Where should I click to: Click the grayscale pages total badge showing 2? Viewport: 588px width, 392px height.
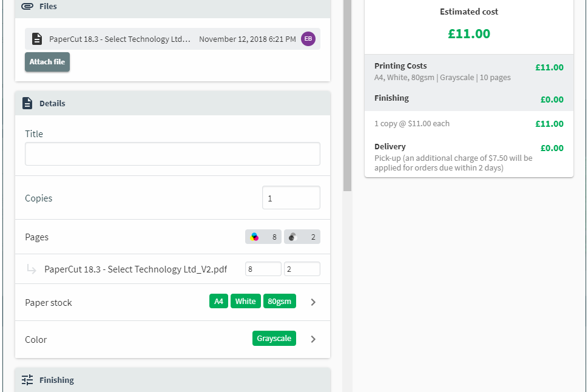click(x=302, y=237)
